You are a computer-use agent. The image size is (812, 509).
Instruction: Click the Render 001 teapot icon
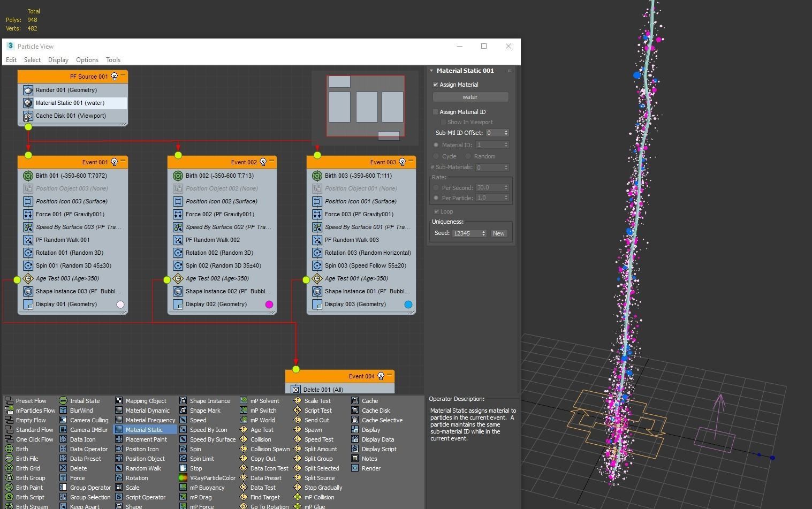click(28, 90)
